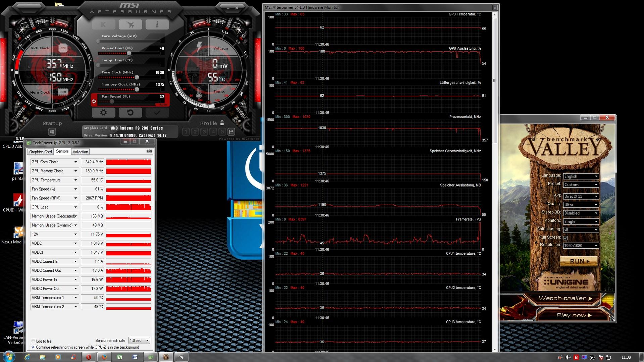Save profile with floppy disk icon
Image resolution: width=644 pixels, height=362 pixels.
click(231, 132)
